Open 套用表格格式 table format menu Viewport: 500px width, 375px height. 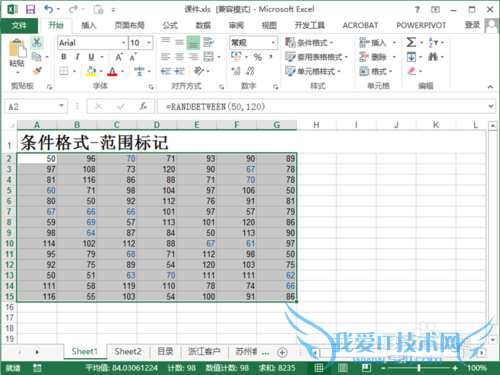coord(316,57)
